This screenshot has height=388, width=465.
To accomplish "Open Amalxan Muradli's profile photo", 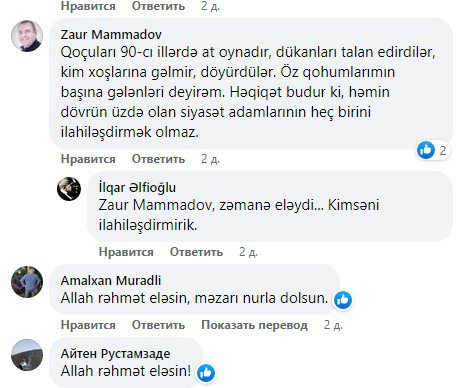I will tap(27, 282).
